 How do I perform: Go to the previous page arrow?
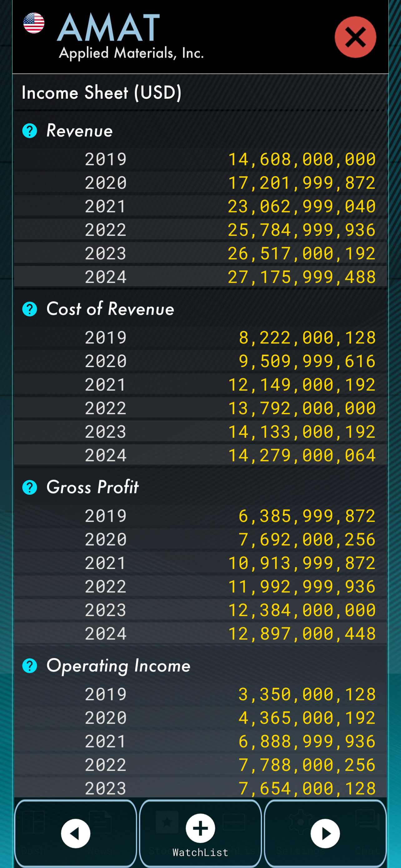pyautogui.click(x=75, y=833)
